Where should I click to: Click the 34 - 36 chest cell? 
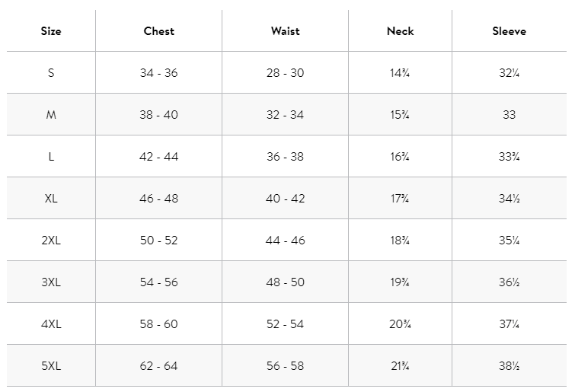click(x=158, y=73)
